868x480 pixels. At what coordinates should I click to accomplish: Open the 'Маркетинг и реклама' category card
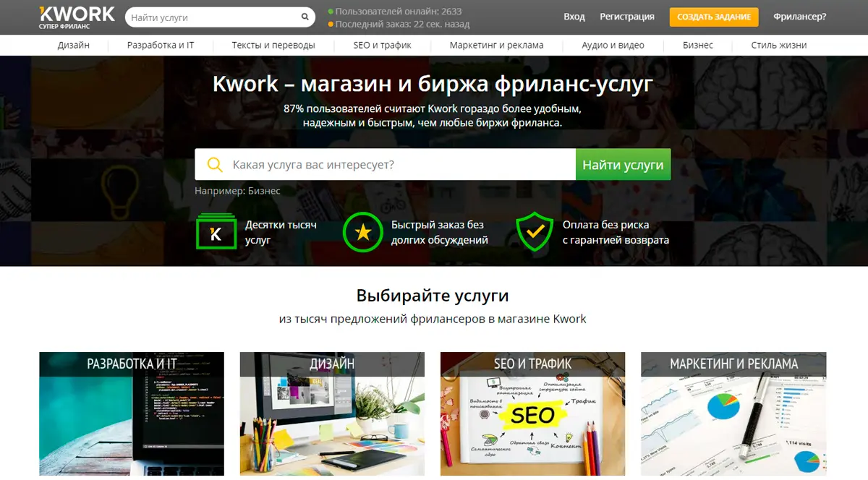point(733,413)
